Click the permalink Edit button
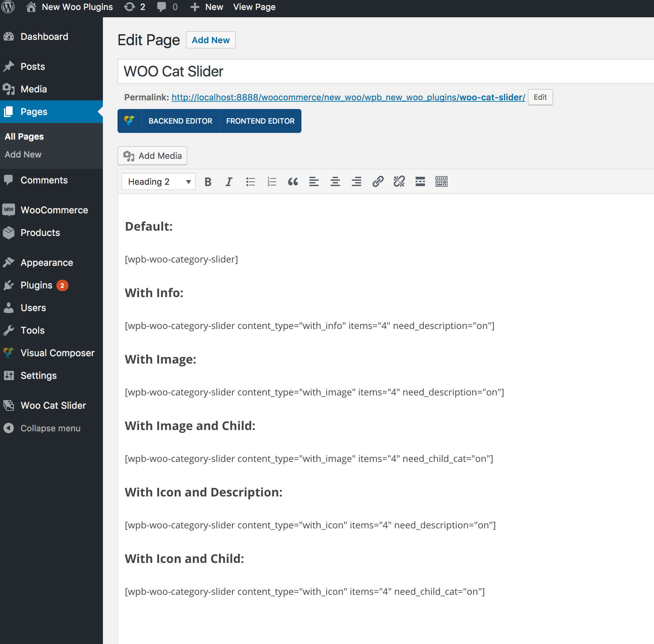This screenshot has height=644, width=654. pos(539,97)
